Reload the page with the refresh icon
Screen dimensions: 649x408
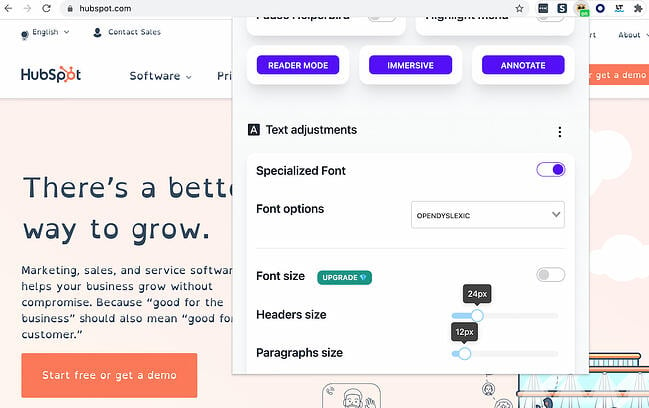[47, 8]
